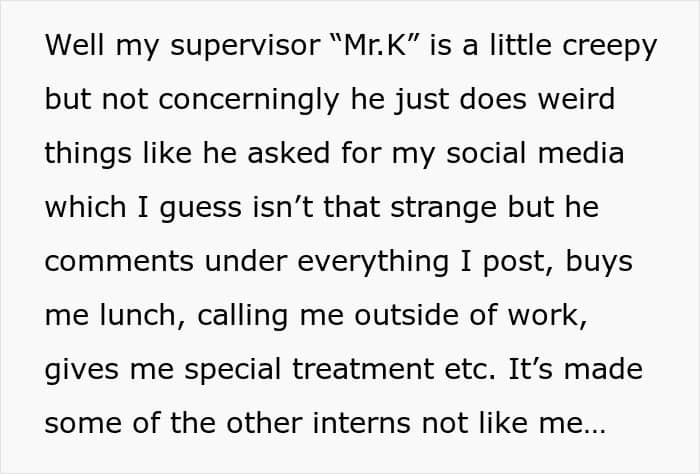Click the word "guess" in fourth line

point(200,208)
